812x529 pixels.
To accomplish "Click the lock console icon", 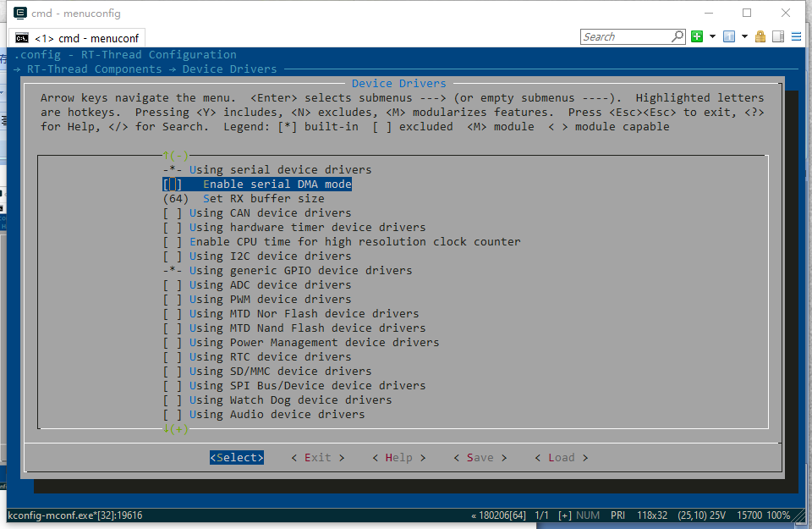I will [760, 36].
